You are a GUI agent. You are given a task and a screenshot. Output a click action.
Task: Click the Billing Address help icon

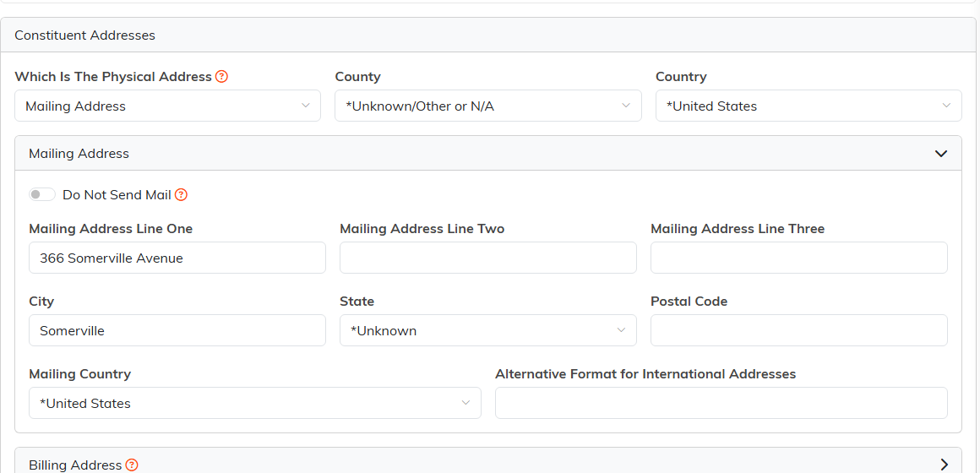(x=131, y=465)
